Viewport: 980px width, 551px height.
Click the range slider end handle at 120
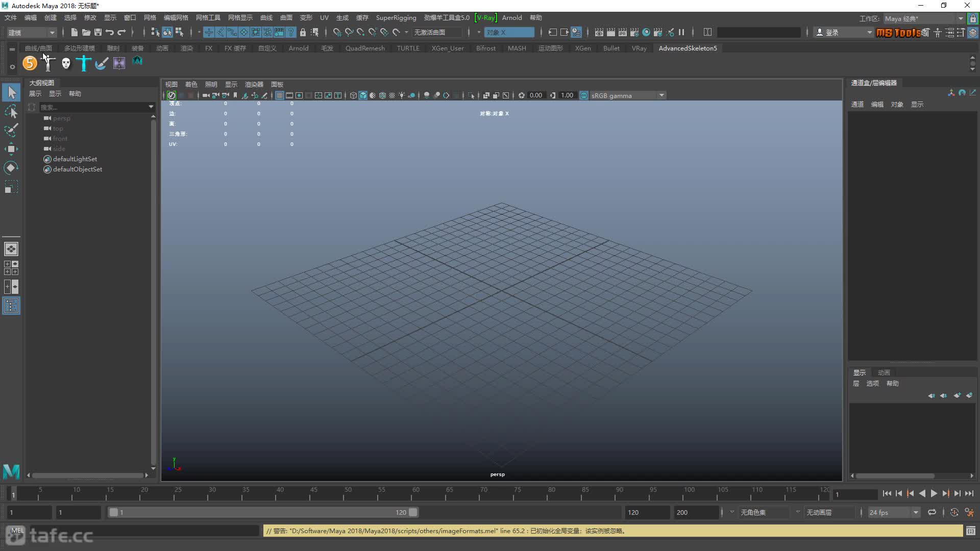click(x=413, y=512)
